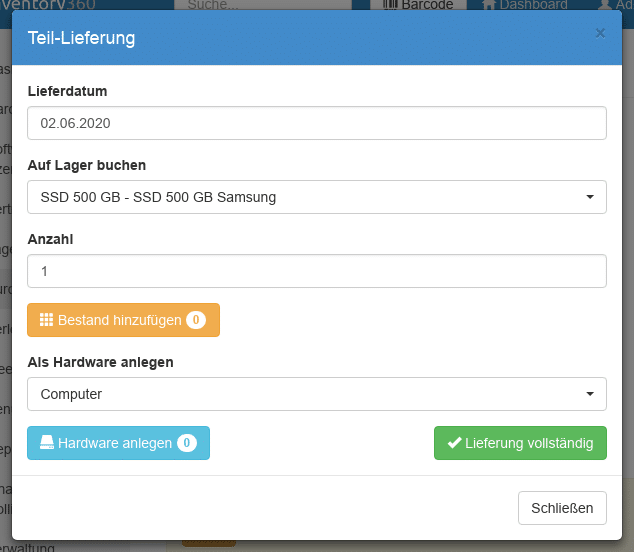Click the Schließen button
The height and width of the screenshot is (552, 634).
[x=562, y=508]
